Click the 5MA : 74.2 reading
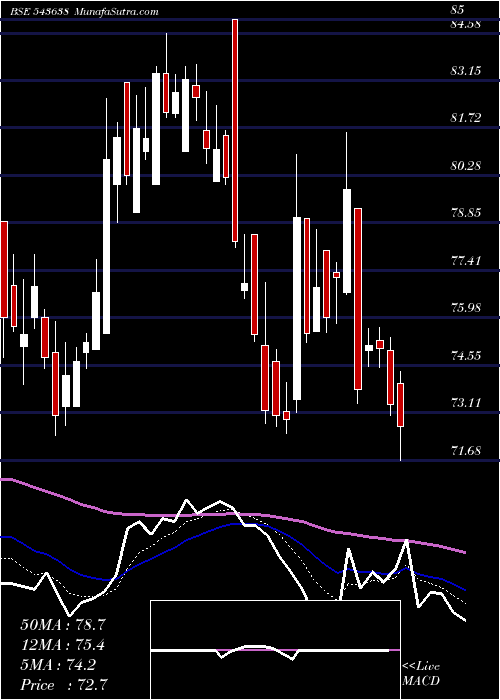The image size is (500, 700). point(58,665)
